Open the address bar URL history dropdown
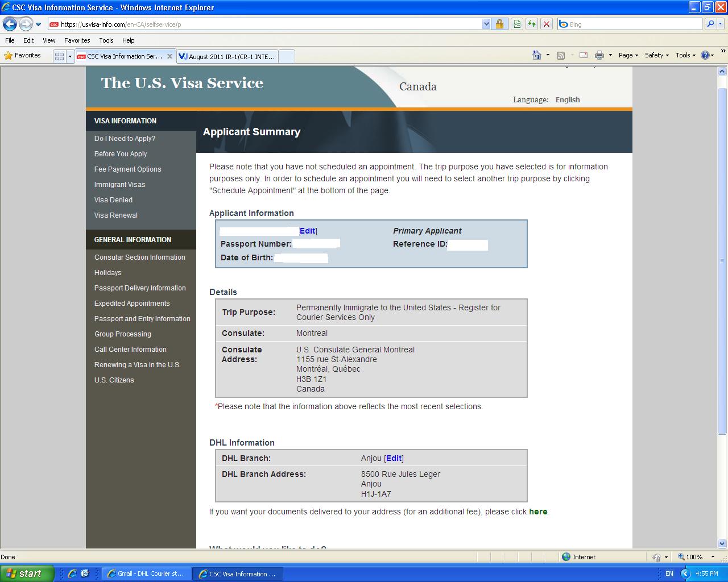Screen dimensions: 728x582 coord(486,24)
